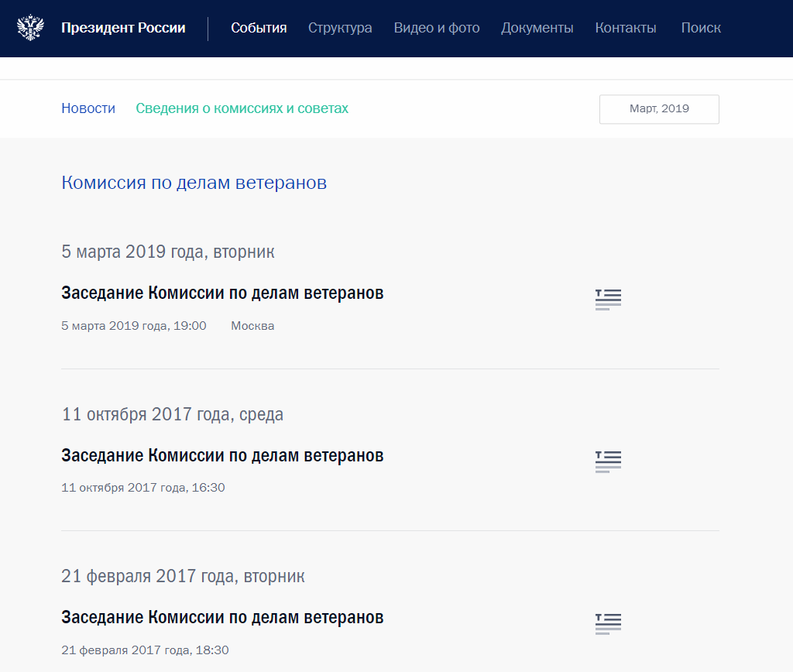
Task: Click the 5 марта 2019 года, вторник date heading
Action: pos(168,252)
